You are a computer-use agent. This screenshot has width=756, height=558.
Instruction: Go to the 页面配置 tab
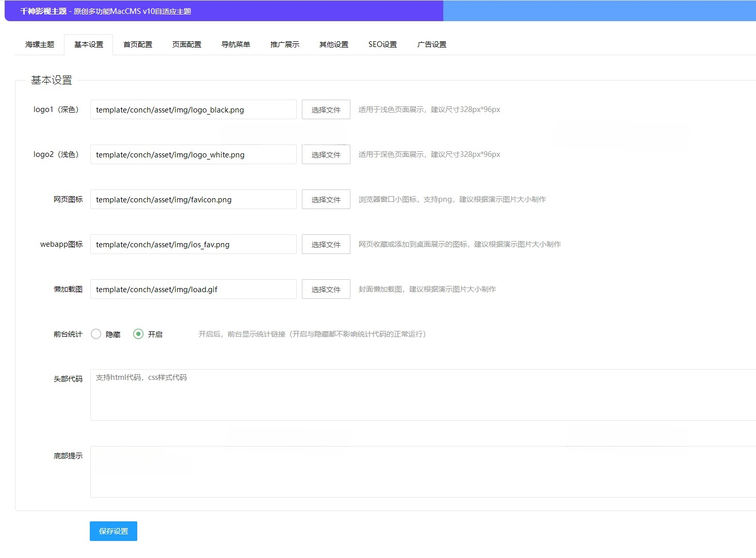tap(187, 44)
